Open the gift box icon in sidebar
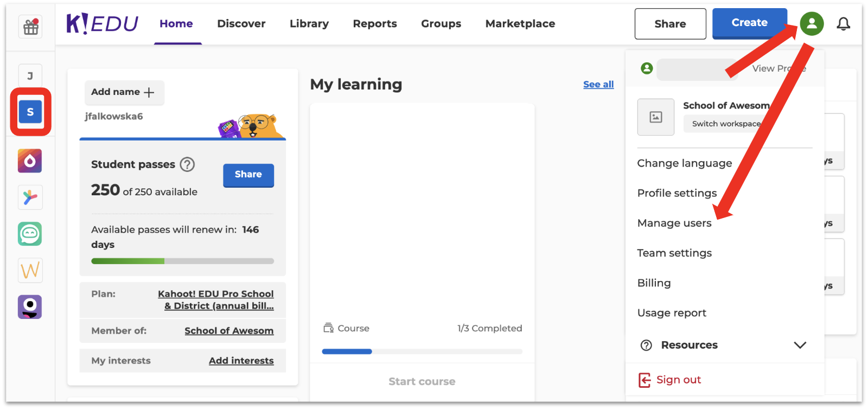Viewport: 868px width, 409px height. 30,27
